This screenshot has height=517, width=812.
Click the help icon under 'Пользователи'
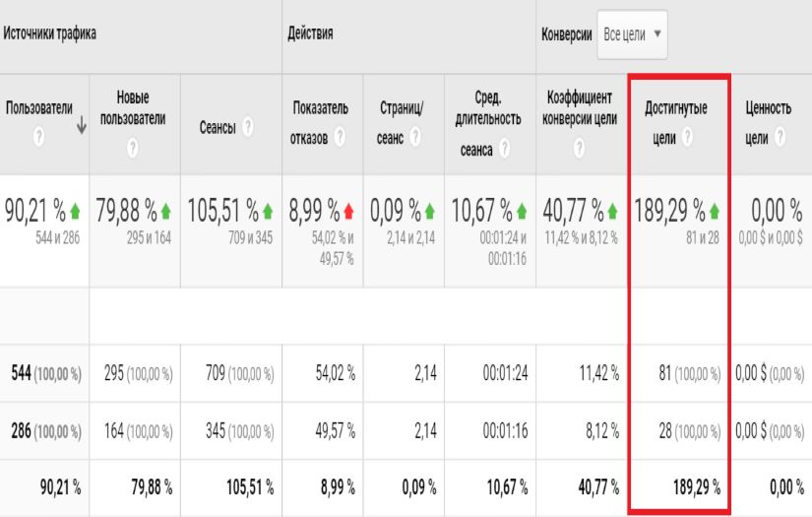click(38, 137)
